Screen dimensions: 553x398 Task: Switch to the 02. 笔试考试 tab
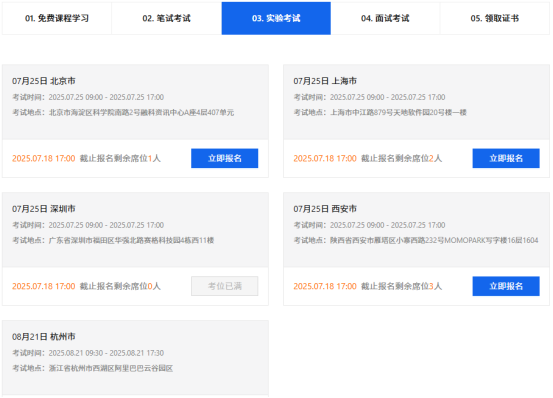click(166, 18)
